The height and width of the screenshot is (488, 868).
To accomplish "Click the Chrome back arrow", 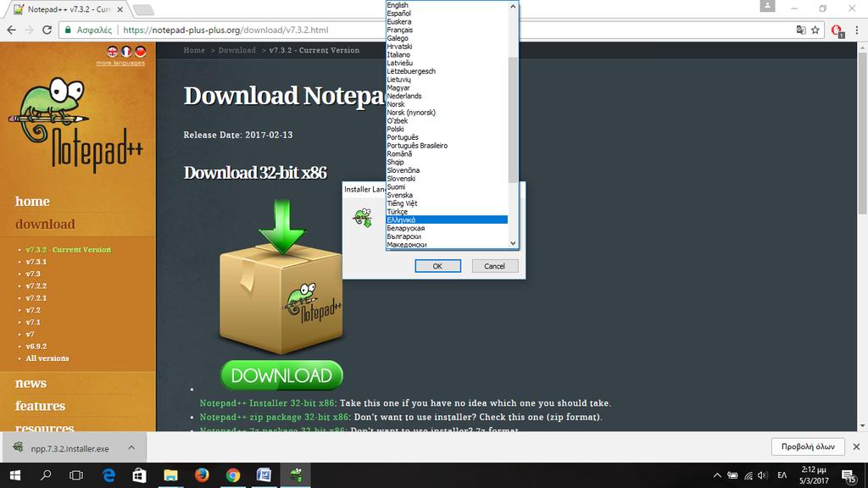I will click(x=12, y=30).
